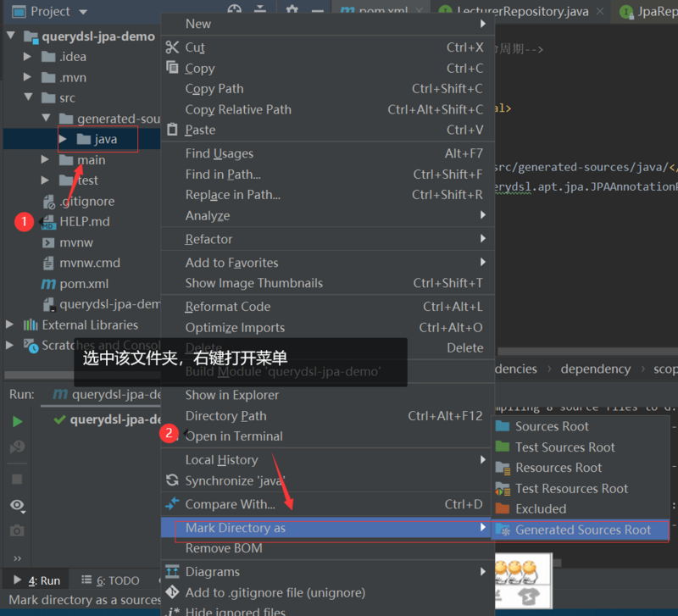
Task: Expand the test folder
Action: (x=45, y=180)
